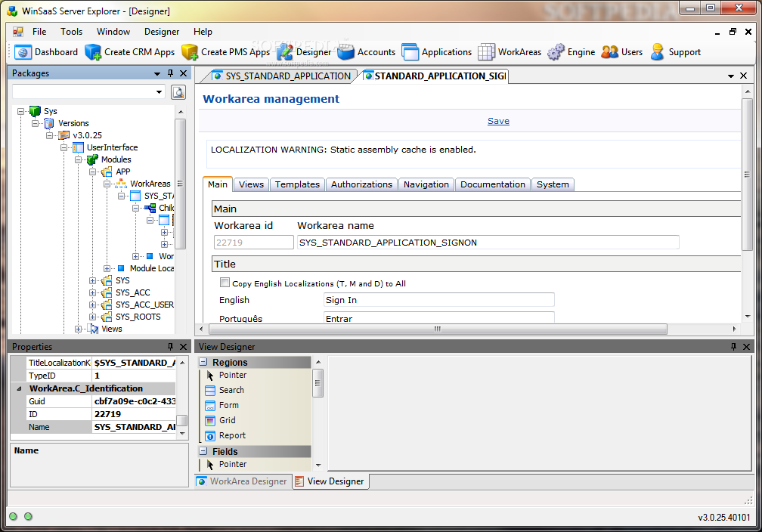The height and width of the screenshot is (532, 762).
Task: Switch to the Navigation tab
Action: click(426, 184)
